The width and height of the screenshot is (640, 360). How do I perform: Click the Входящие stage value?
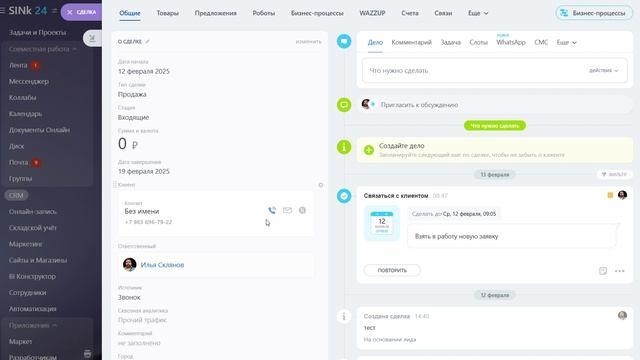click(x=133, y=117)
